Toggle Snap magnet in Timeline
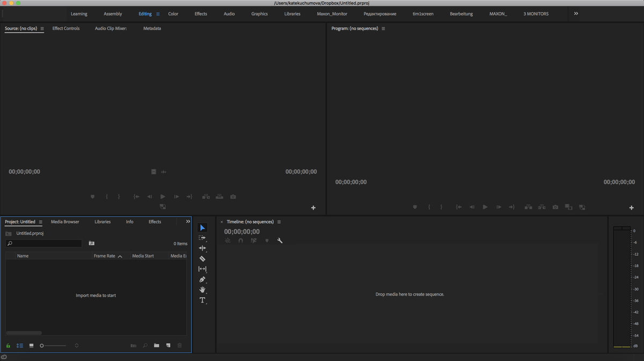This screenshot has width=644, height=361. coord(240,241)
